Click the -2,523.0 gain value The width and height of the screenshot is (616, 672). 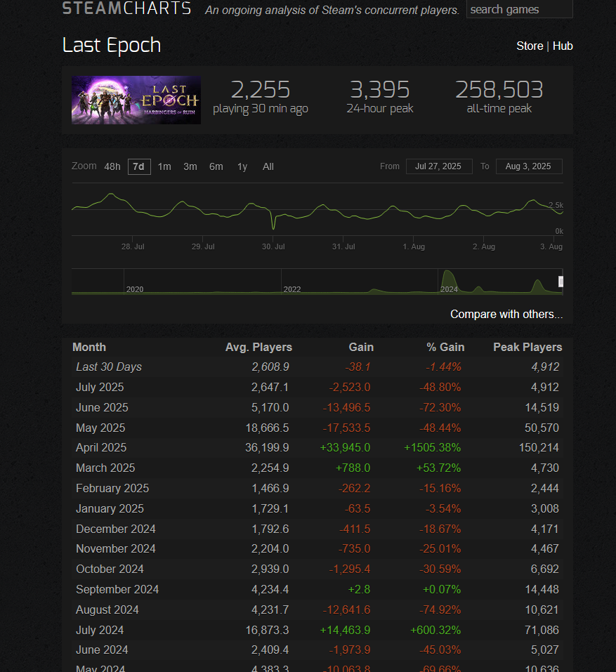pyautogui.click(x=349, y=387)
